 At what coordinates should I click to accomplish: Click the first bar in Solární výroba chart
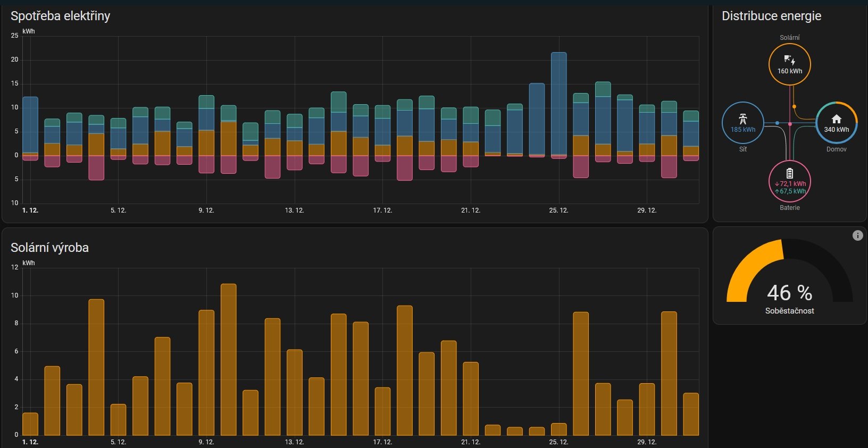(30, 424)
